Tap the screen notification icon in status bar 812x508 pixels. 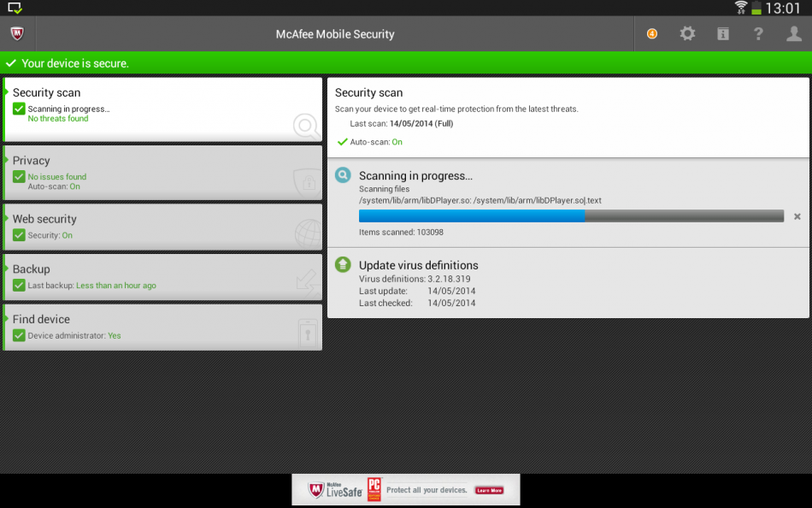(15, 8)
